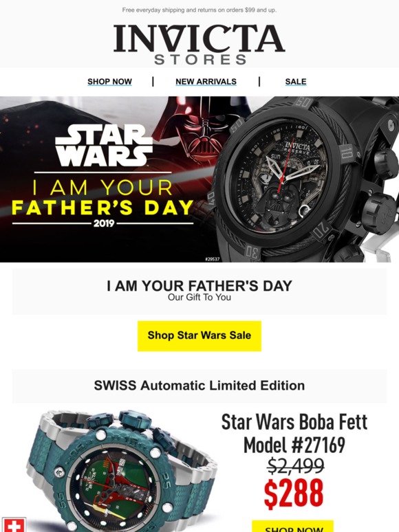Viewport: 399px width, 532px height.
Task: Click the red $288 sale price
Action: point(294,494)
